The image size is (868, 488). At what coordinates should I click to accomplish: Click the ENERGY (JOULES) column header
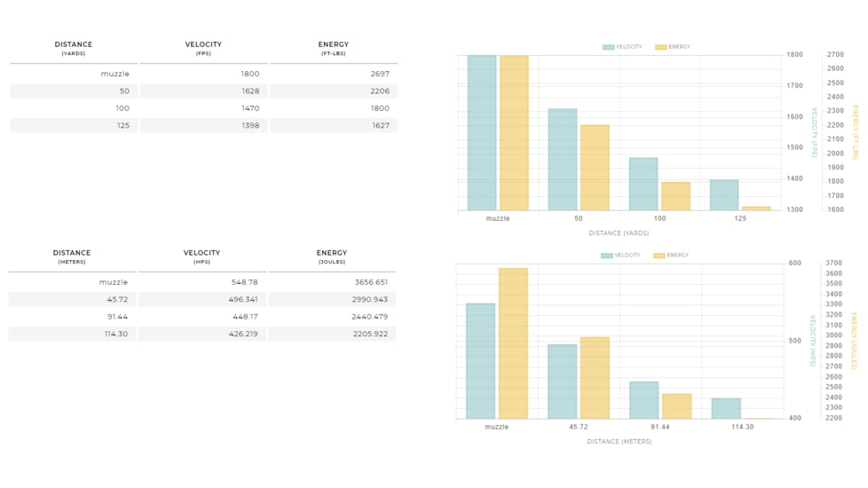(x=332, y=256)
